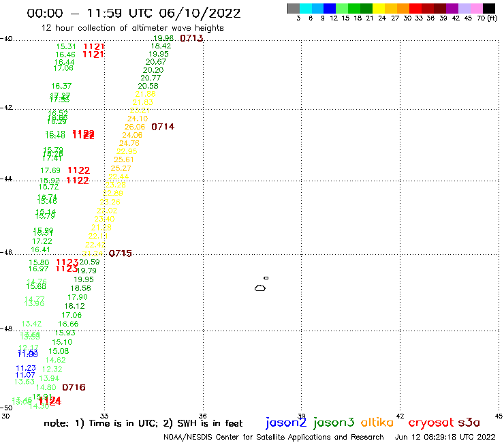Click the wave height value '16.66'
This screenshot has height=443, width=504.
68,324
